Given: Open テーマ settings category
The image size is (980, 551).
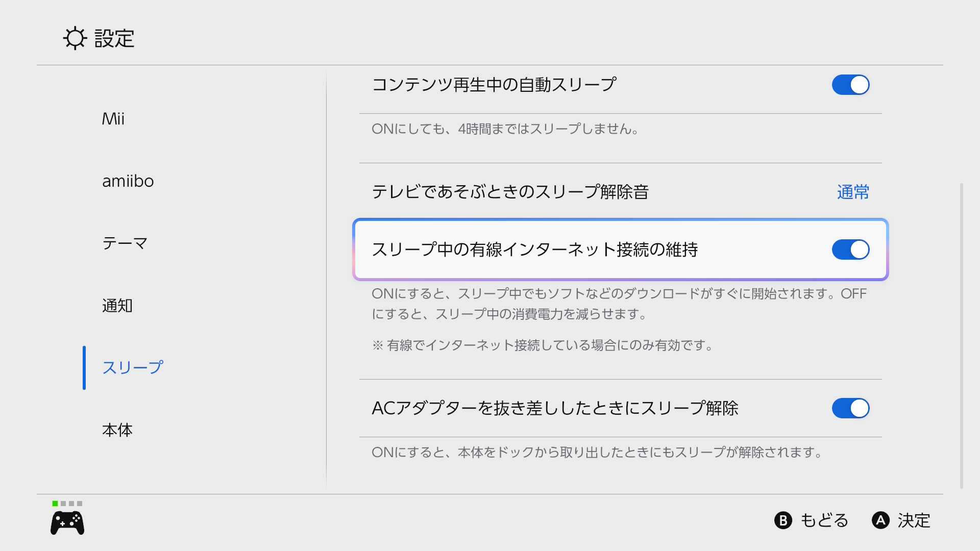Looking at the screenshot, I should pos(125,243).
